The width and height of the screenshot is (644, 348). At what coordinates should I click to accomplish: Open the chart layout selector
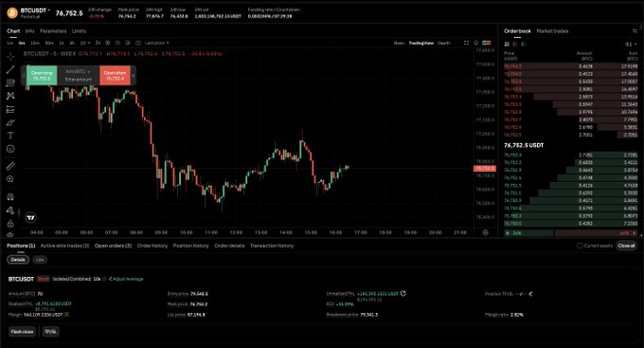[x=138, y=43]
